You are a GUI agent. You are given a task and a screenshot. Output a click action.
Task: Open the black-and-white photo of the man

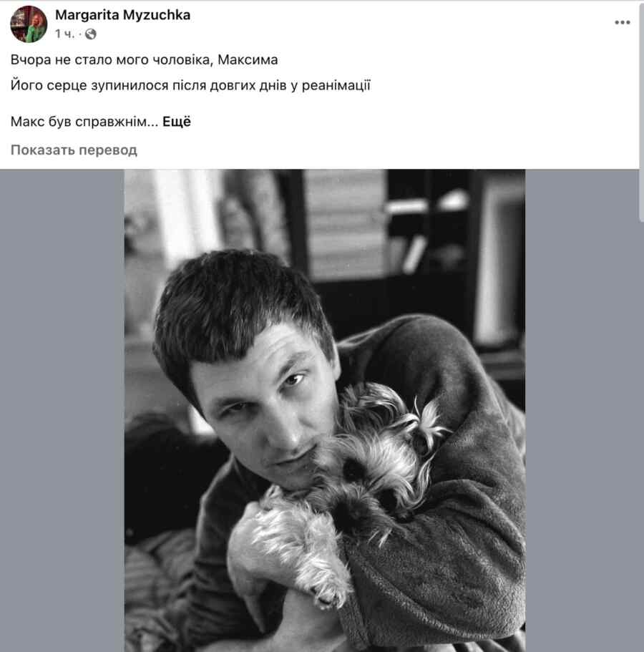325,410
